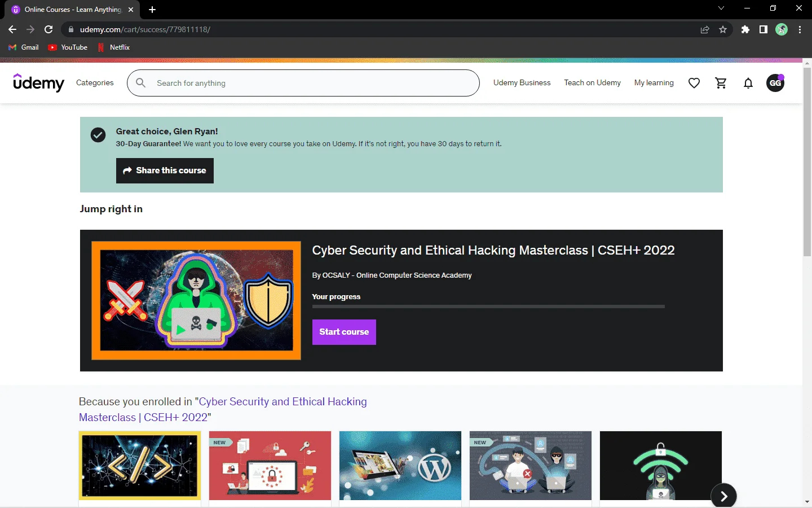Open the YouTube bookmark

click(x=68, y=47)
